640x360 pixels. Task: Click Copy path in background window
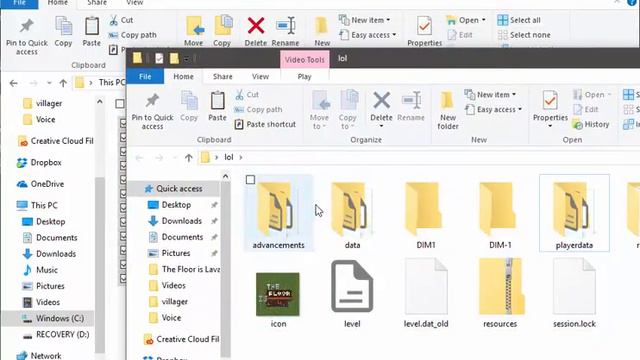(133, 35)
